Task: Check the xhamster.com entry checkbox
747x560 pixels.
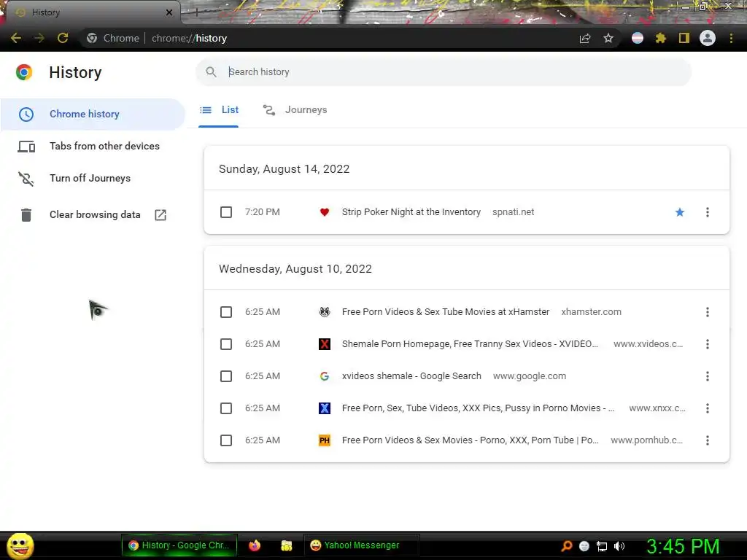Action: [x=226, y=312]
